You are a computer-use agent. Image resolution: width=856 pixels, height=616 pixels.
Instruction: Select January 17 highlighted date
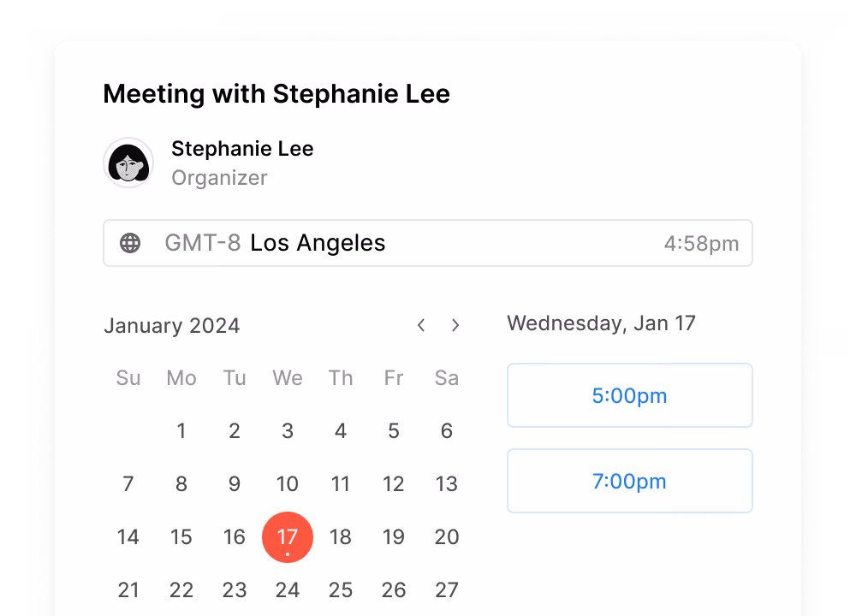(x=288, y=537)
